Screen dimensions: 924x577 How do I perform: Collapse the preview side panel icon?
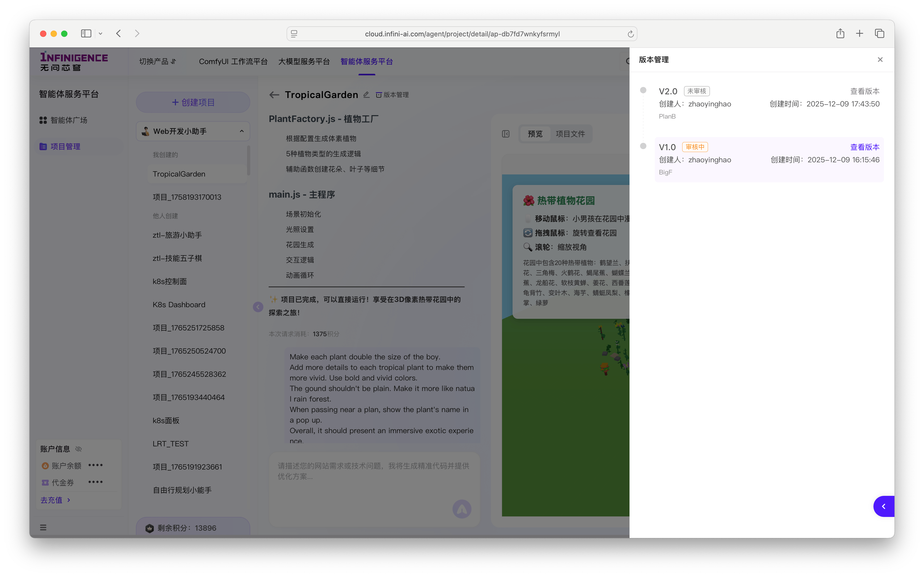[505, 134]
